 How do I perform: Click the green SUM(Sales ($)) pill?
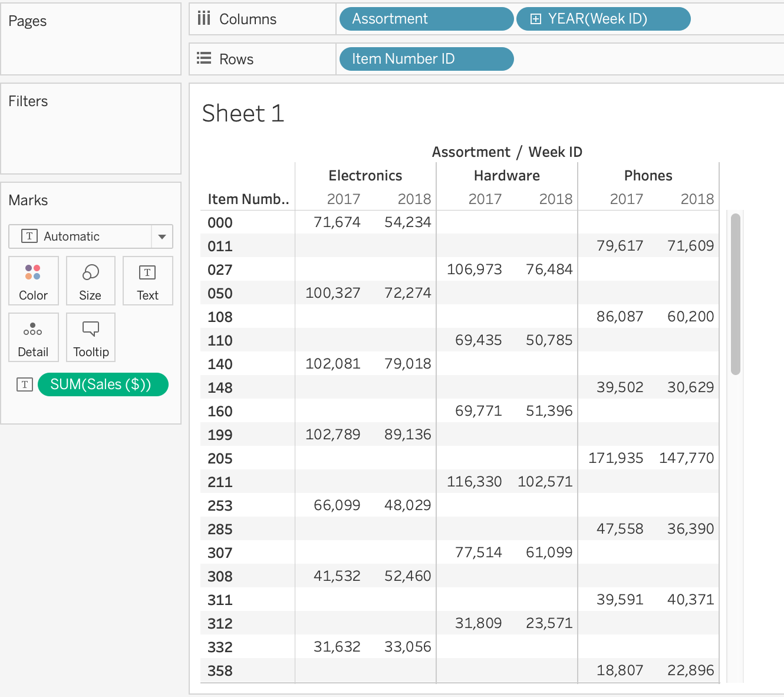click(103, 384)
